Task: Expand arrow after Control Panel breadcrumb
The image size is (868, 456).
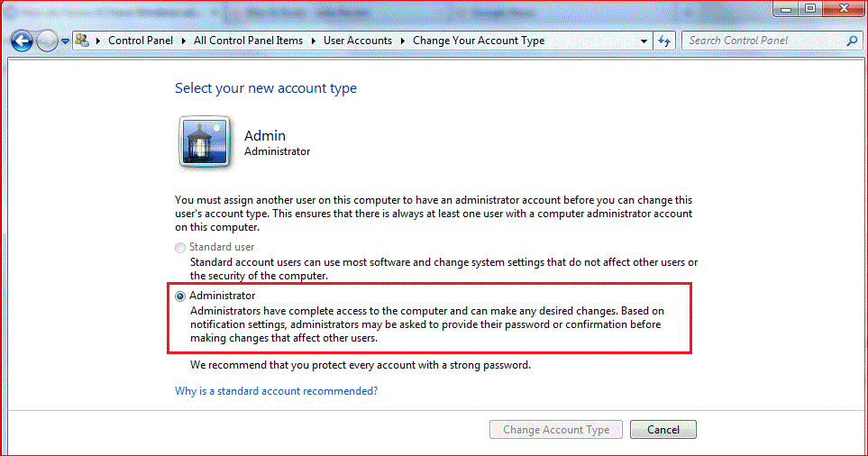Action: (x=183, y=41)
